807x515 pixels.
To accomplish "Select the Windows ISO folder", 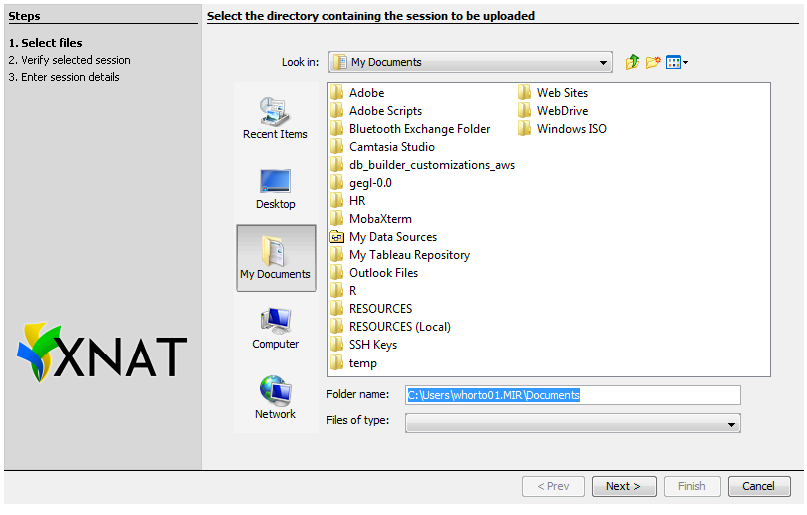I will click(x=571, y=129).
